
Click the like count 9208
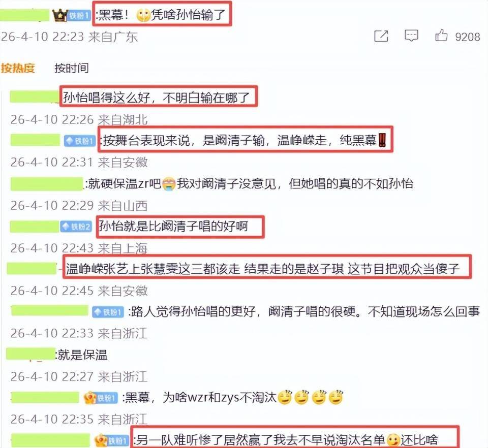pyautogui.click(x=468, y=37)
